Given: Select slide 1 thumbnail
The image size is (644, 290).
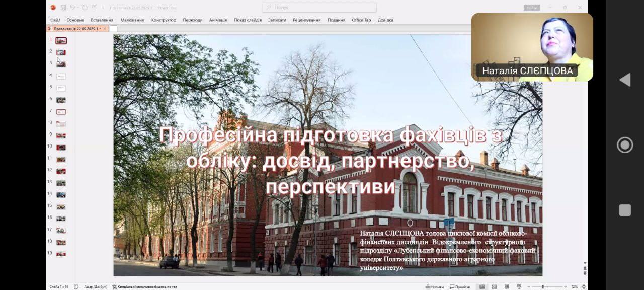Looking at the screenshot, I should click(x=61, y=41).
